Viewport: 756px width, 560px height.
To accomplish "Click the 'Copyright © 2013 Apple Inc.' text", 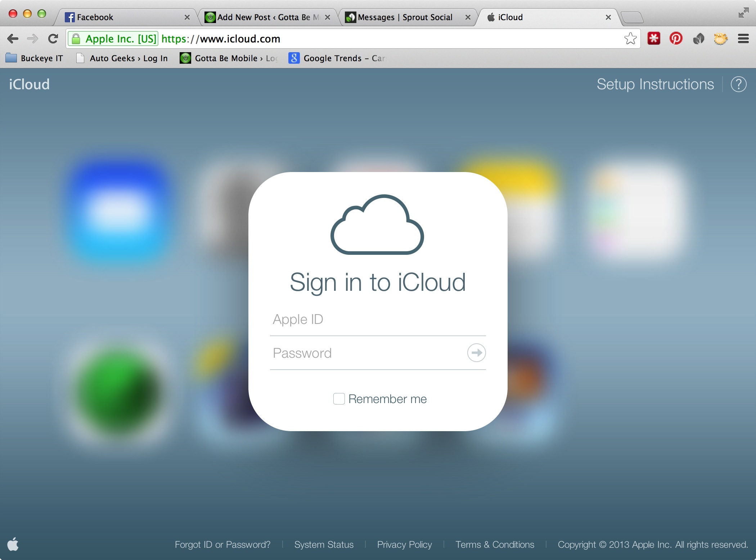I will click(615, 545).
